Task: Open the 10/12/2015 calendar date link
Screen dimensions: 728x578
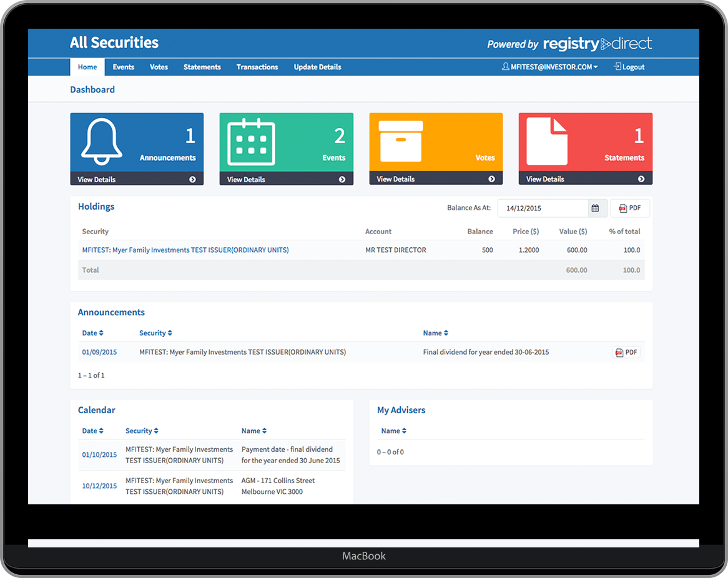Action: click(x=99, y=486)
